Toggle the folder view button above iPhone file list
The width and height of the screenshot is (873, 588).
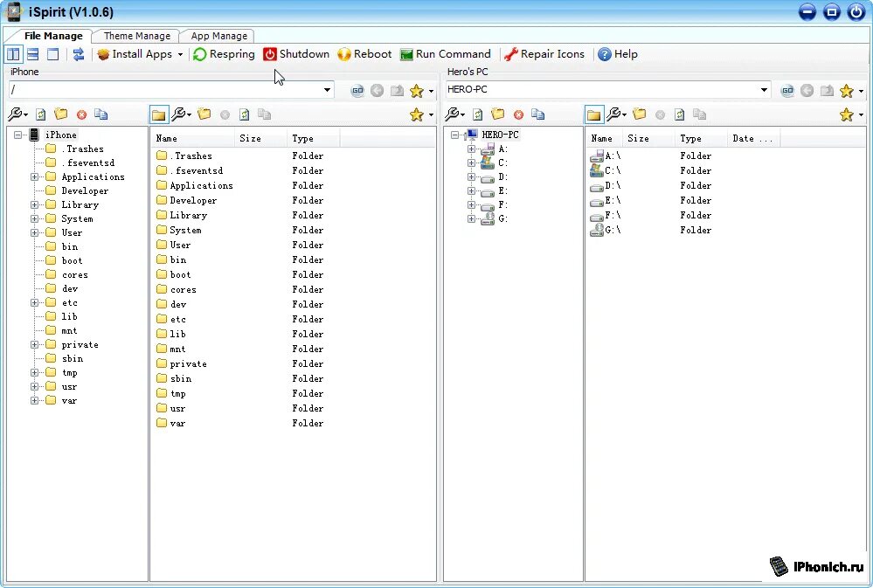[x=158, y=114]
